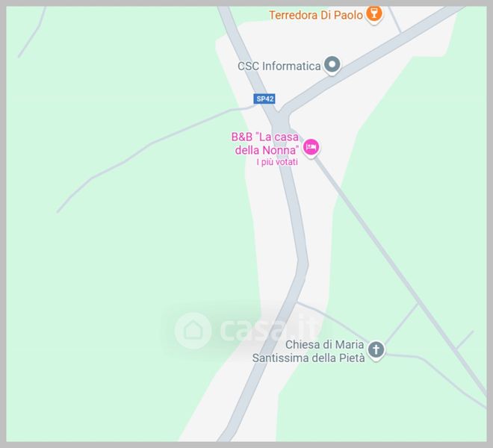Click the road junction below the SP42 shield
Image resolution: width=493 pixels, height=448 pixels.
pos(279,120)
